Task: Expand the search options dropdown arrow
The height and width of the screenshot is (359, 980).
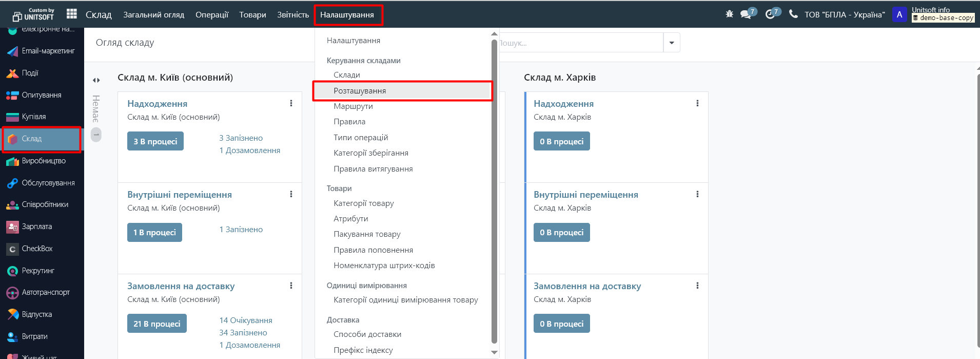Action: (x=672, y=43)
